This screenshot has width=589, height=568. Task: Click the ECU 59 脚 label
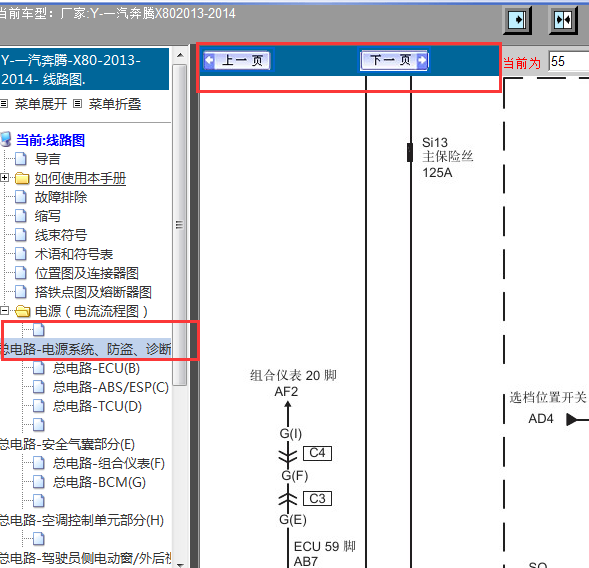click(325, 546)
